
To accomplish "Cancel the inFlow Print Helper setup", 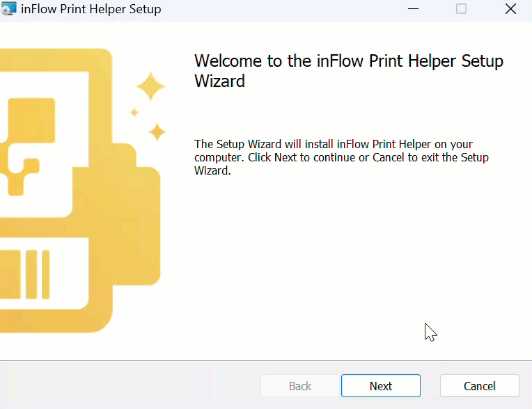I will pyautogui.click(x=479, y=385).
